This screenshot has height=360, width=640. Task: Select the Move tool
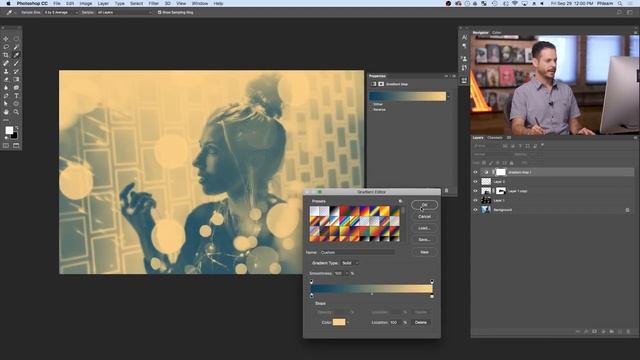pos(6,39)
